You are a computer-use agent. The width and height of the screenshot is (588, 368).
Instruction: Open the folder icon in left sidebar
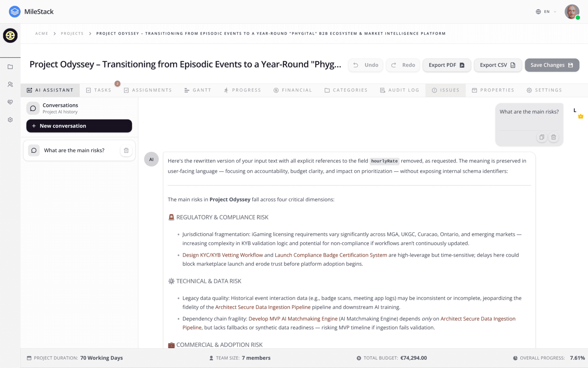pyautogui.click(x=10, y=67)
